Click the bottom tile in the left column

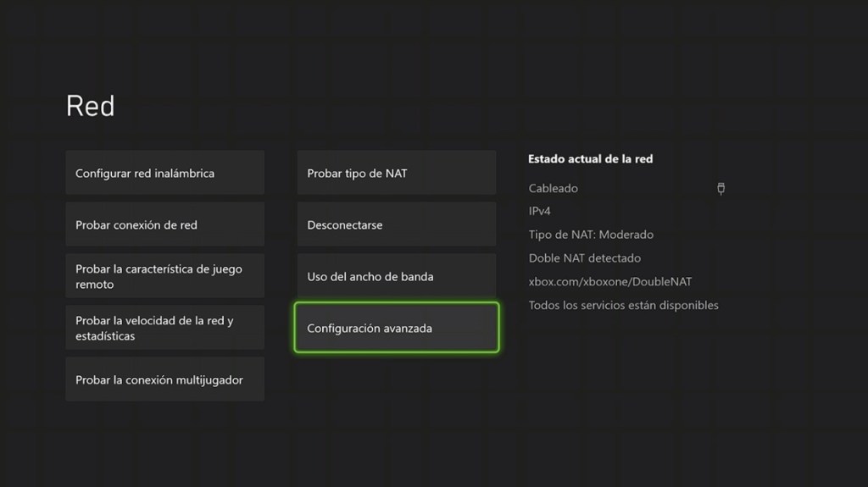(x=165, y=379)
